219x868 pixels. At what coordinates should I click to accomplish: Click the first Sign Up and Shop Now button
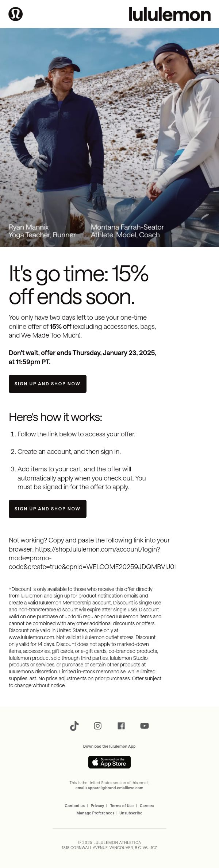(x=47, y=384)
